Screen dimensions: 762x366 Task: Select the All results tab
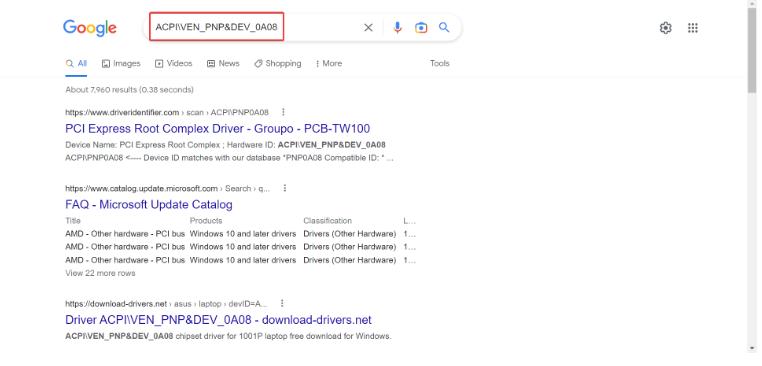click(x=76, y=64)
